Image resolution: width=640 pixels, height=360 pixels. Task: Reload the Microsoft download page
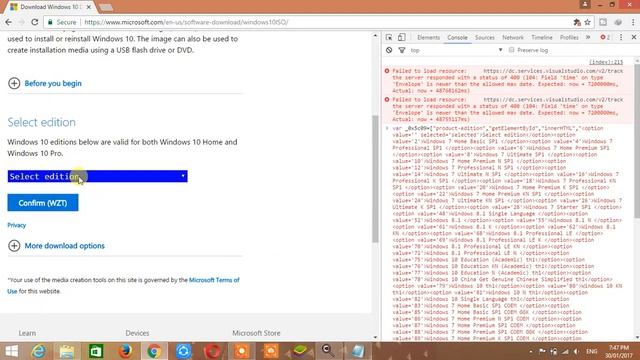(x=35, y=22)
